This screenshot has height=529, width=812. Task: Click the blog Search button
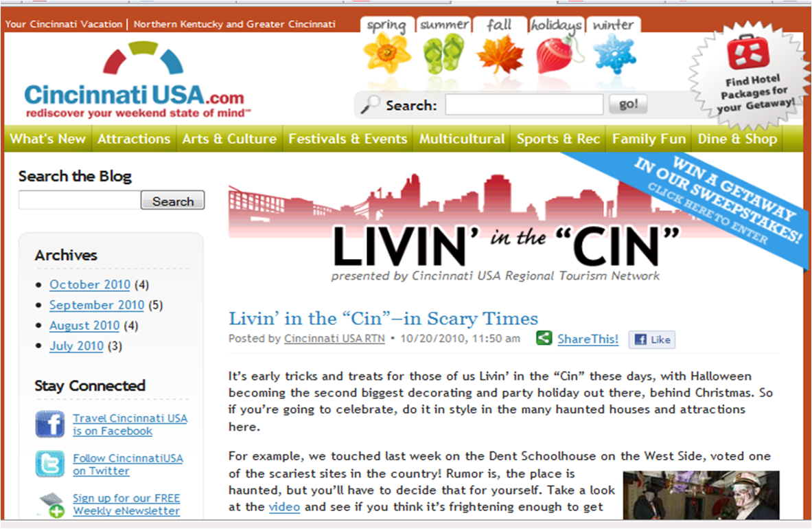173,201
